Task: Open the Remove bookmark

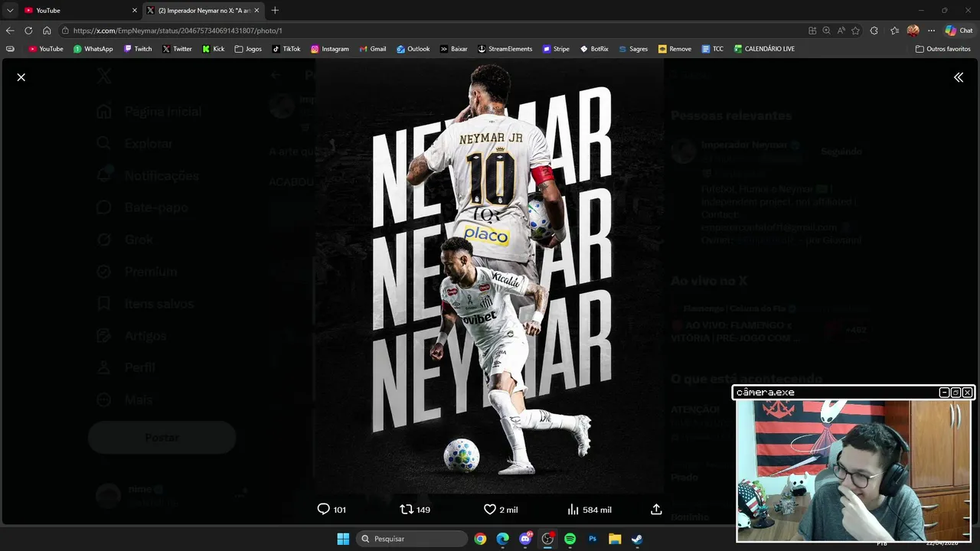Action: click(x=675, y=48)
